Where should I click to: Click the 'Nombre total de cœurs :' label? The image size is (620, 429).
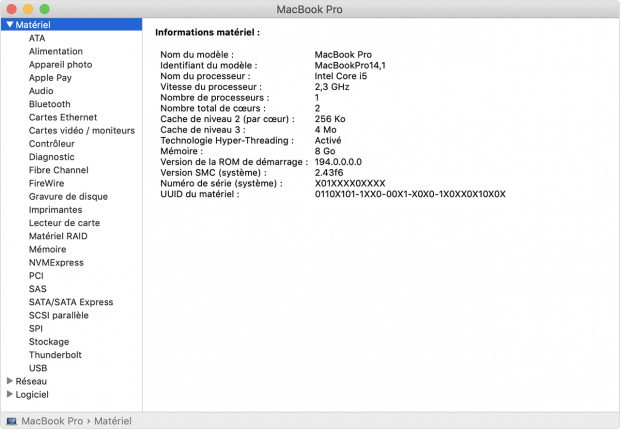point(213,108)
